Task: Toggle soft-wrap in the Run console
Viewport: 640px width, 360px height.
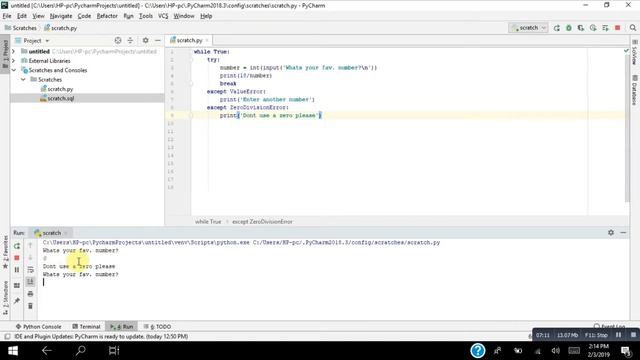Action: point(31,270)
